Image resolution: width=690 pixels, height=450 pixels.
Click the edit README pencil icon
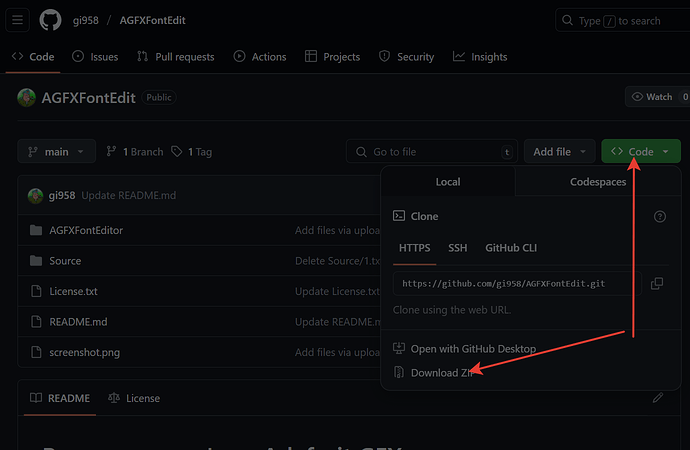pos(658,398)
